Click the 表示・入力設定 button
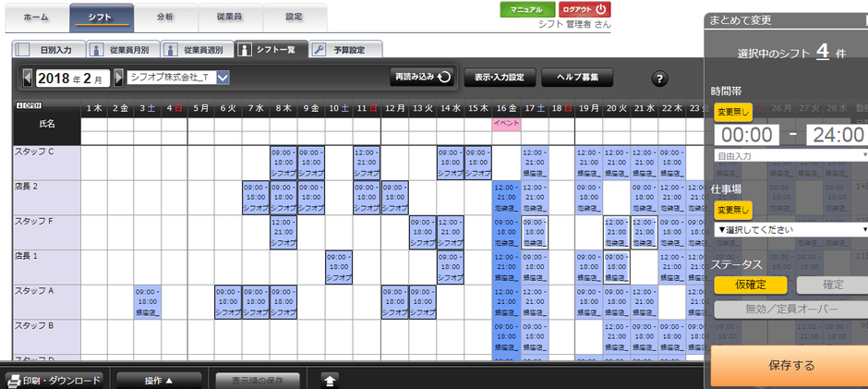868x389 pixels. click(500, 78)
